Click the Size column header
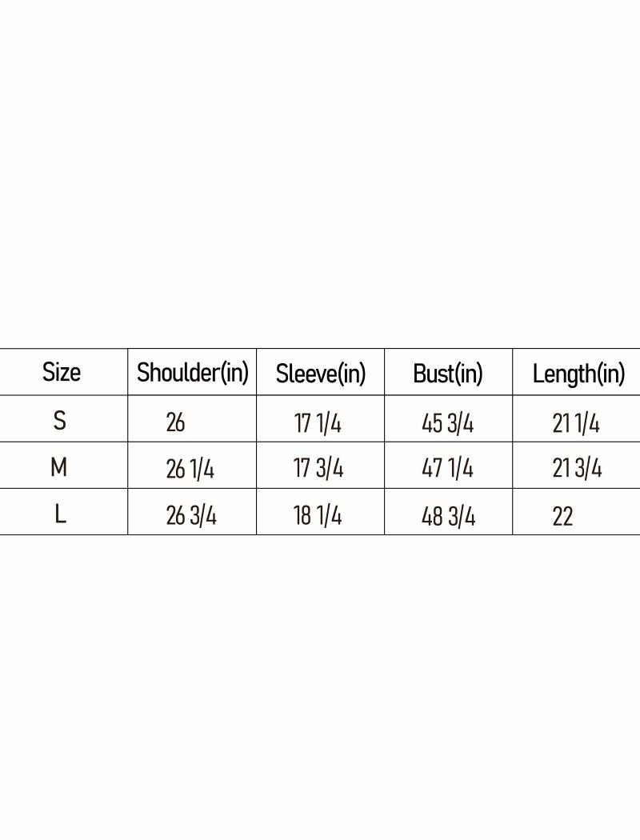Screen dimensions: 640x840 [x=62, y=372]
